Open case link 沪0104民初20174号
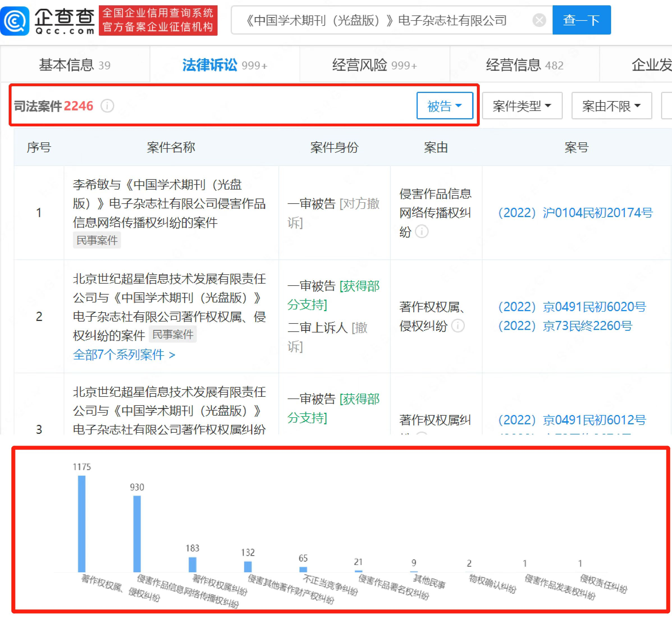Viewport: 672px width, 622px height. [575, 213]
